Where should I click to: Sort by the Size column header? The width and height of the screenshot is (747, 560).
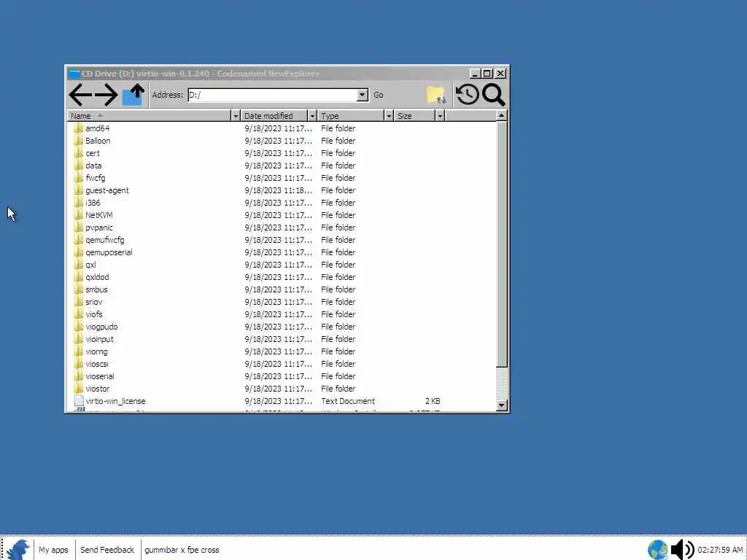tap(415, 116)
